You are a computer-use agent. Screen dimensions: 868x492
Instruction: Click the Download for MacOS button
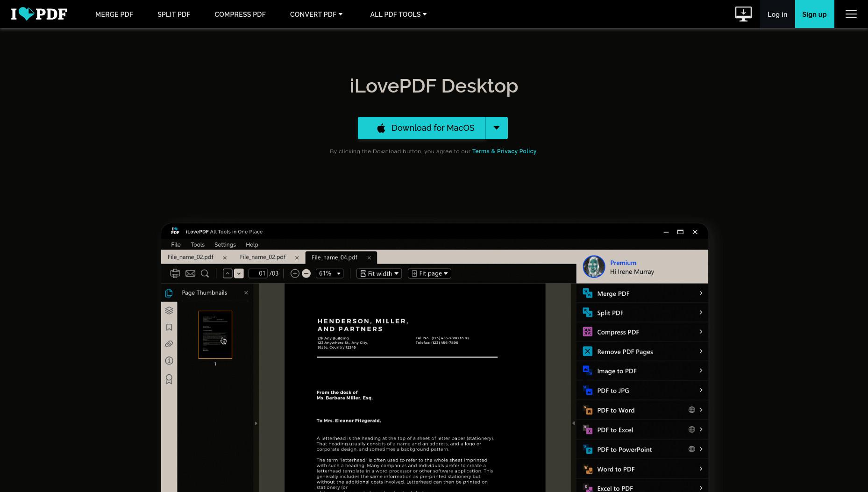point(421,128)
